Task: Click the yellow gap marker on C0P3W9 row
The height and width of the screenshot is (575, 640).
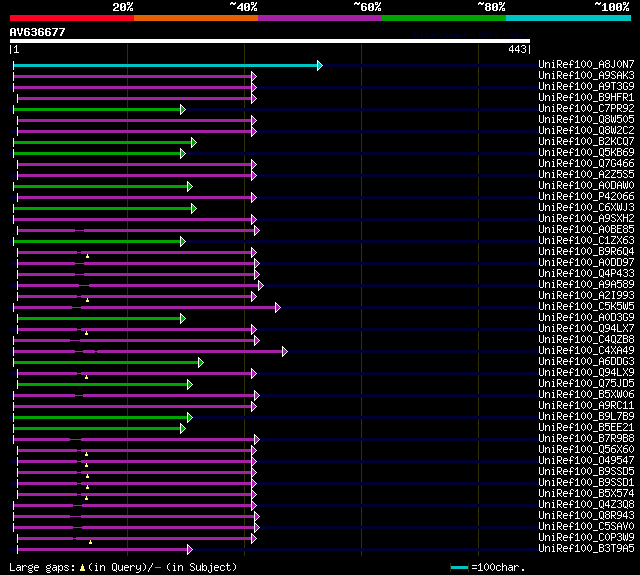Action: pyautogui.click(x=90, y=542)
